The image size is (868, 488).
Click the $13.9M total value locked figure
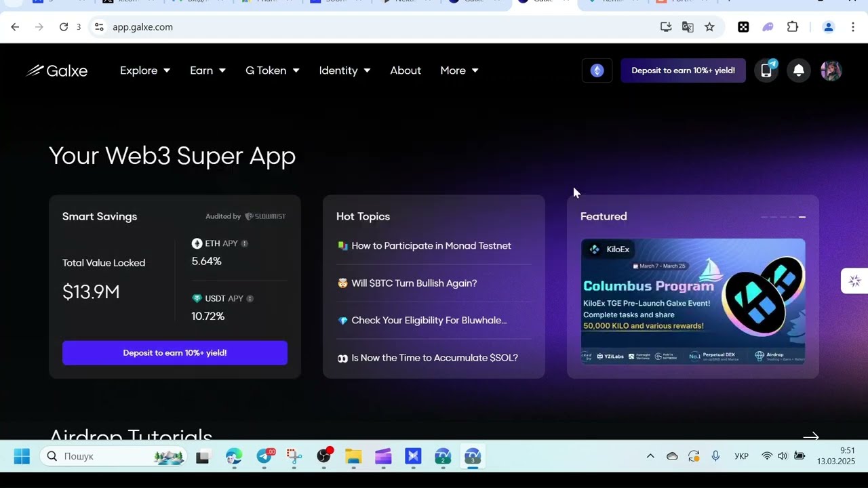pos(91,292)
